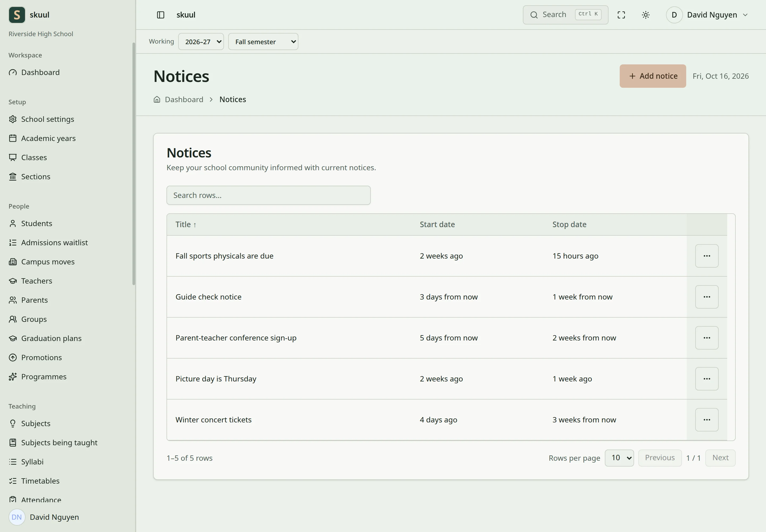The width and height of the screenshot is (766, 532).
Task: Open Classes presentation-board icon
Action: pos(13,157)
